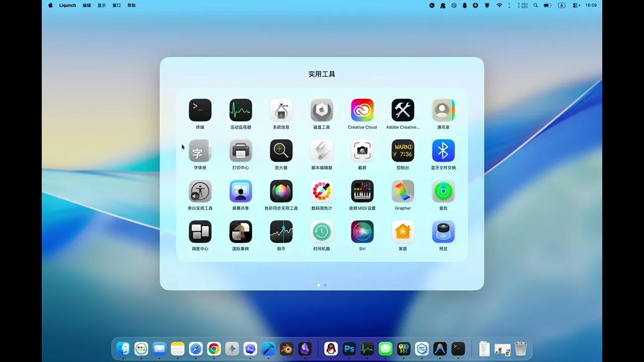The width and height of the screenshot is (644, 362).
Task: Click the 16:59 clock
Action: pyautogui.click(x=591, y=5)
